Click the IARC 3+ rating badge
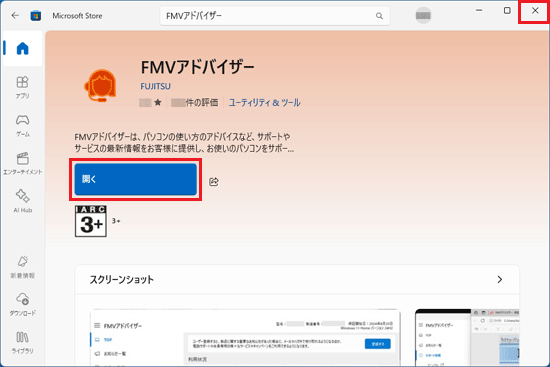This screenshot has width=550, height=367. (x=90, y=221)
